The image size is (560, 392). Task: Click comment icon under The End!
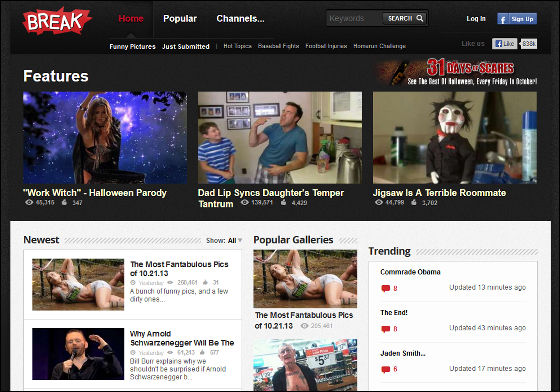click(385, 329)
